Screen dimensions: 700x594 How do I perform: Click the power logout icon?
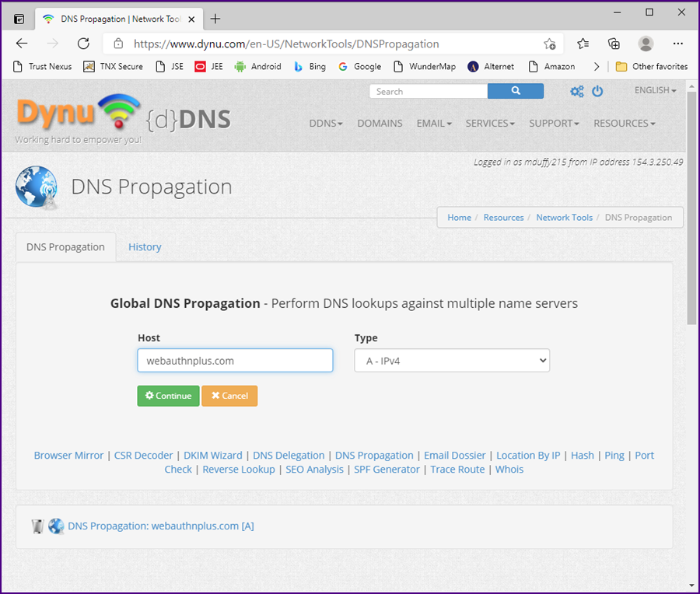[x=597, y=91]
